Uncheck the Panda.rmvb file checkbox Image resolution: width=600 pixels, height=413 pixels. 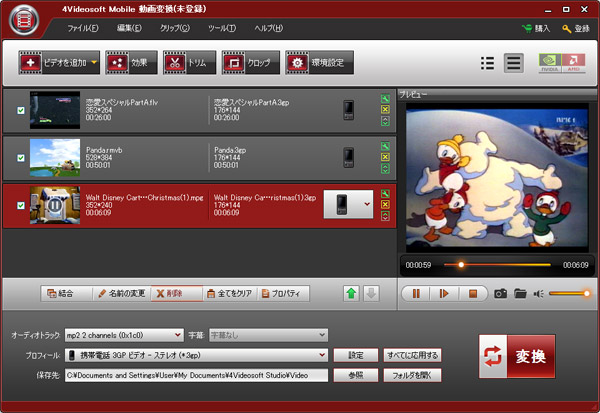21,158
